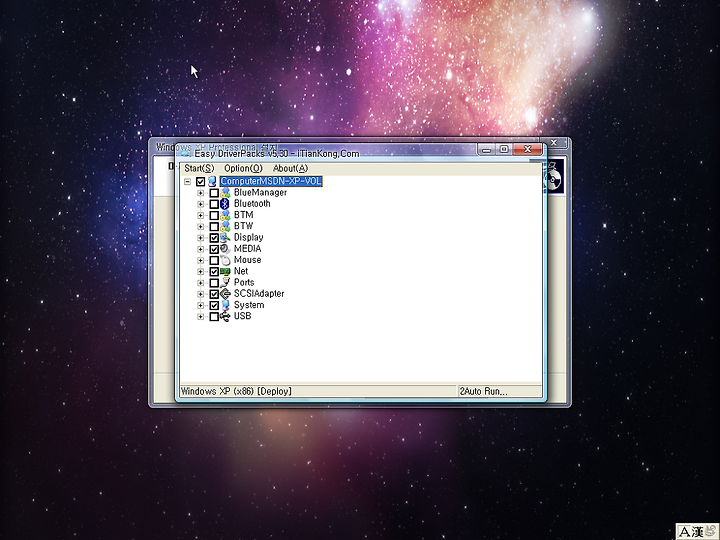Click the System computer icon
The height and width of the screenshot is (540, 720).
pos(225,305)
